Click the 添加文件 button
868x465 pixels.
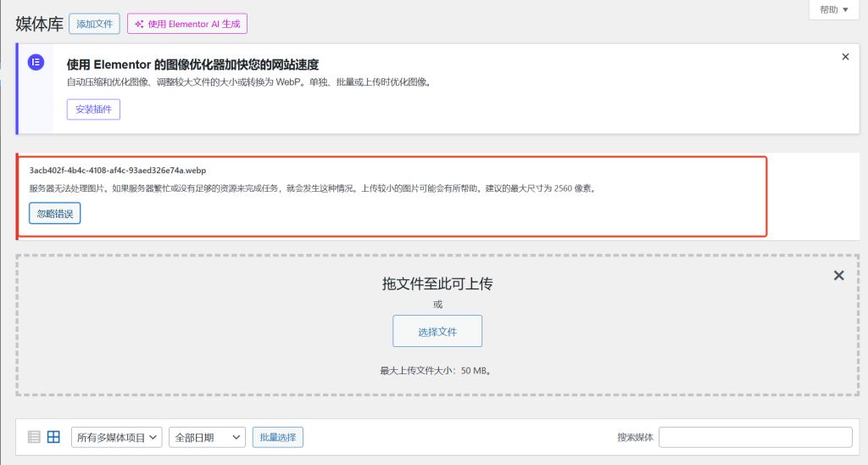point(94,25)
